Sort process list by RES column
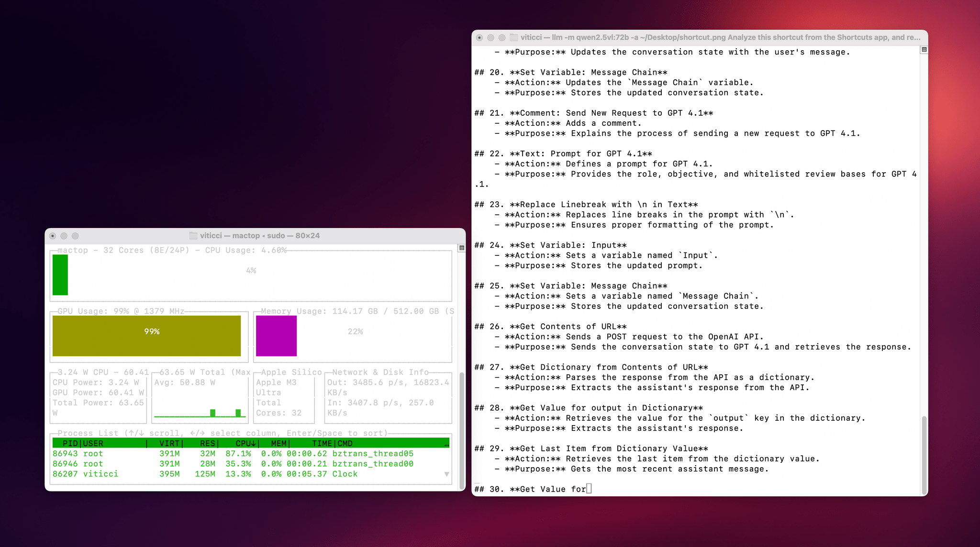 tap(208, 443)
